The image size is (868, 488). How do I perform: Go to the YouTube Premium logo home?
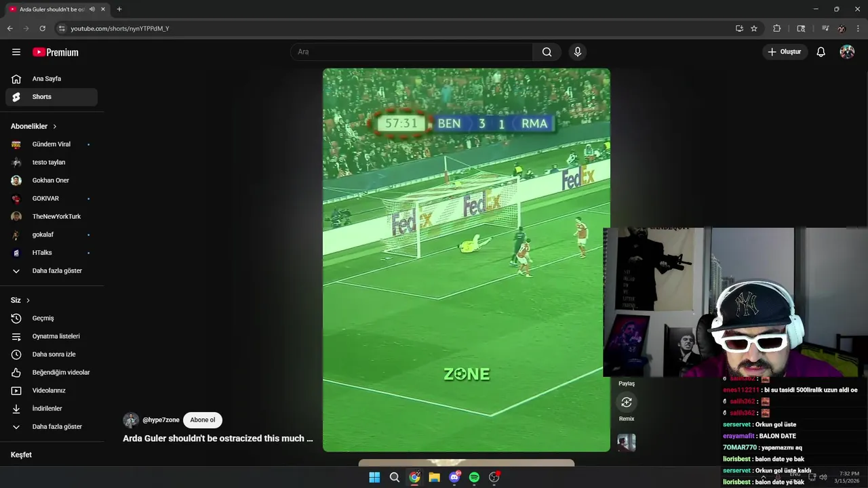click(x=56, y=52)
